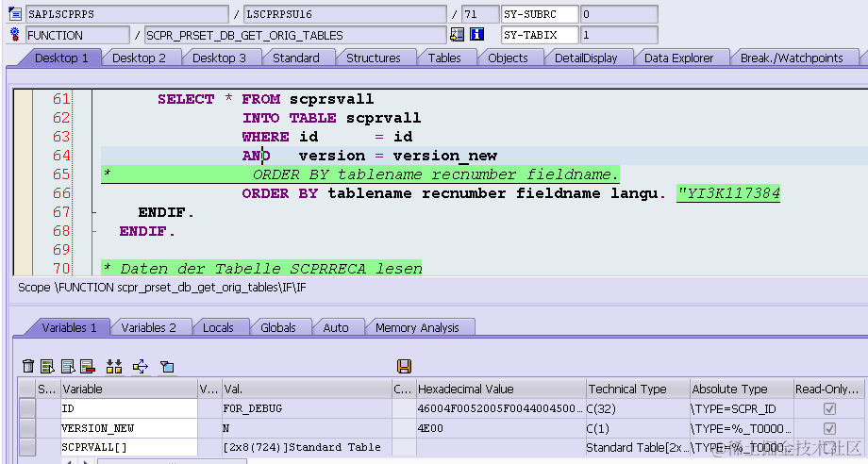Click the Technical Type column header

coord(638,389)
